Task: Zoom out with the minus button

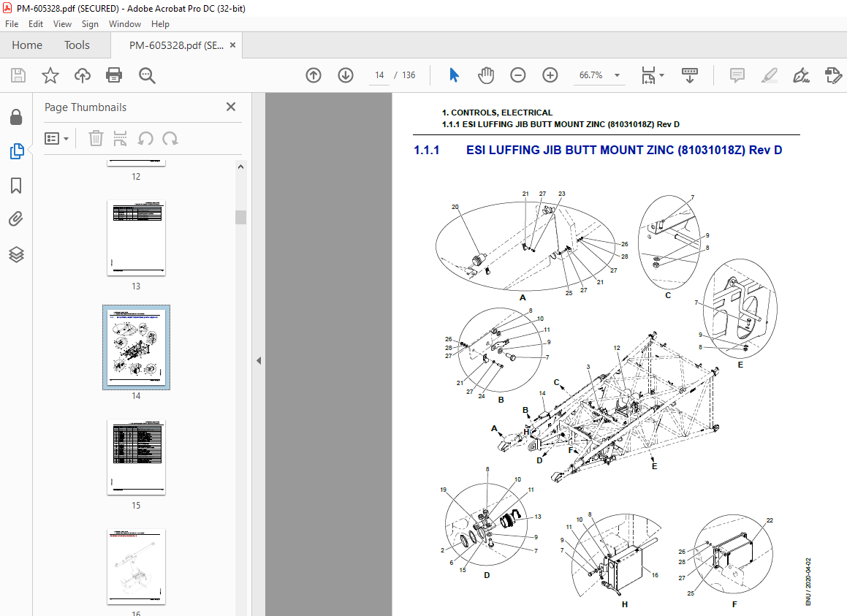Action: [x=517, y=75]
